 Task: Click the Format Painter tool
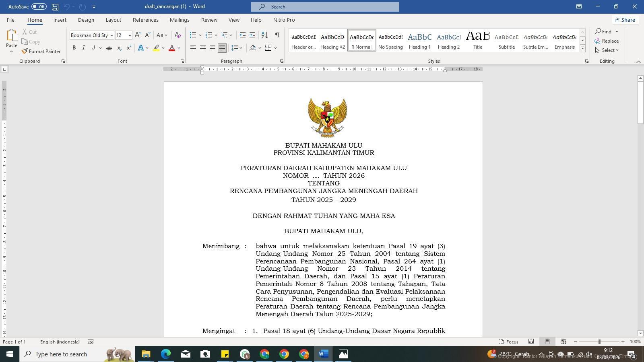coord(41,51)
